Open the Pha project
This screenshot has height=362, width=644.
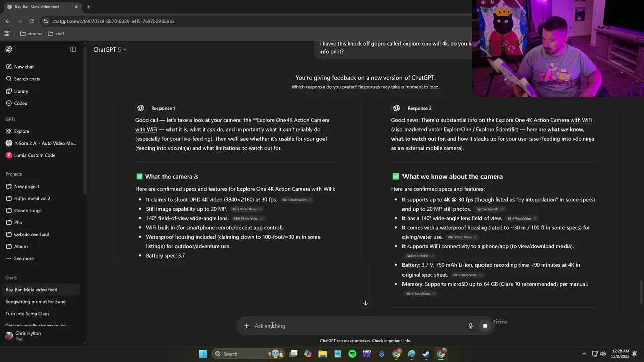18,222
